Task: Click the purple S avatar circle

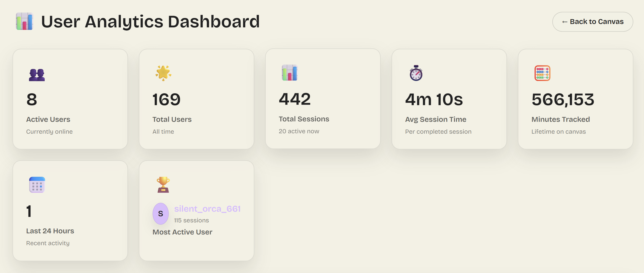Action: 161,213
